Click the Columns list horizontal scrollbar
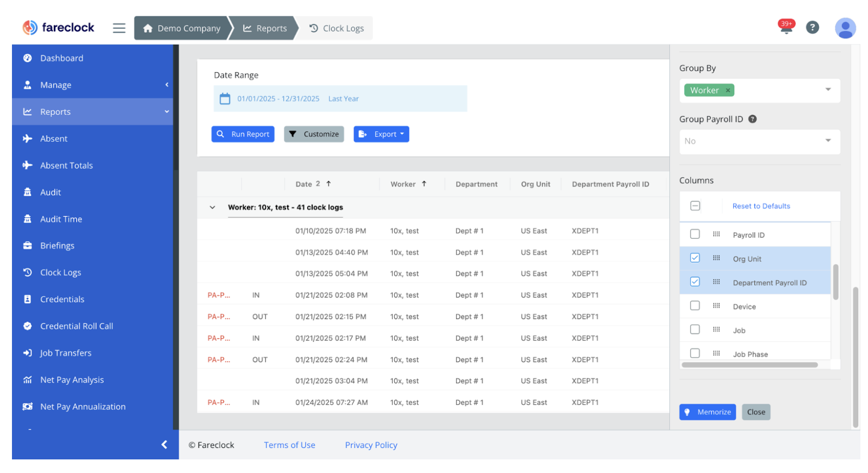Screen dimensions: 868x473 pos(749,365)
